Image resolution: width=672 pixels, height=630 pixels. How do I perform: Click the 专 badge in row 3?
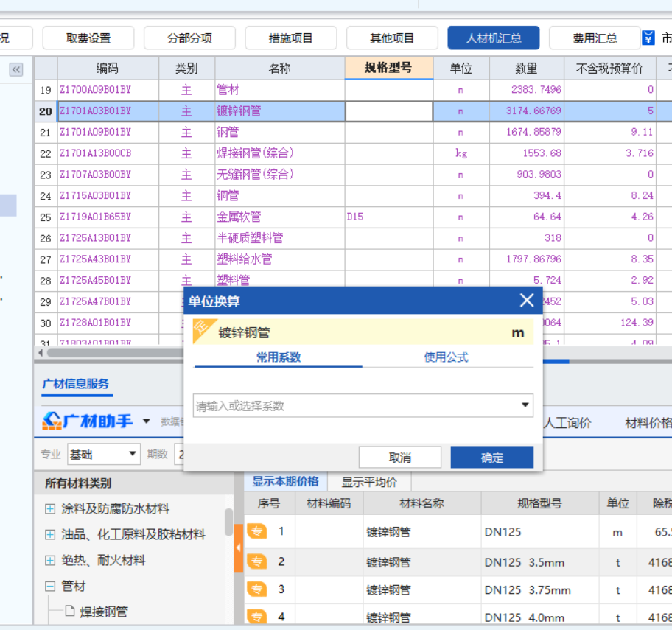click(x=257, y=589)
